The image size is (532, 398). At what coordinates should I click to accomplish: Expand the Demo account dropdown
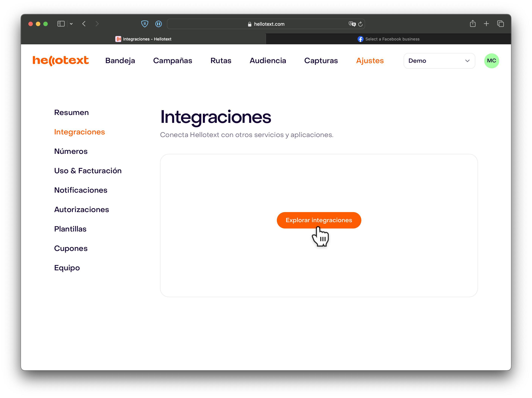click(x=439, y=61)
